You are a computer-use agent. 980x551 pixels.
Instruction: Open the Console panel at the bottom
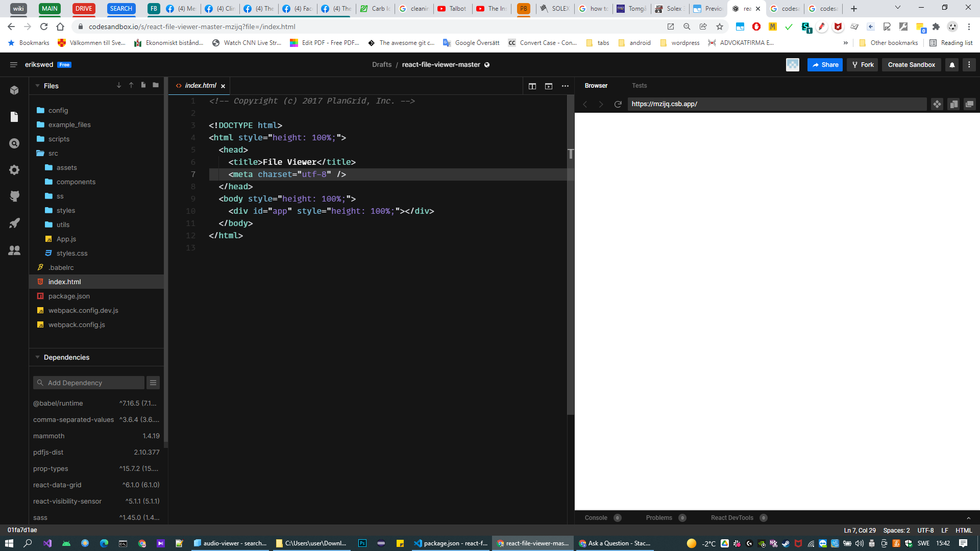[x=596, y=517]
